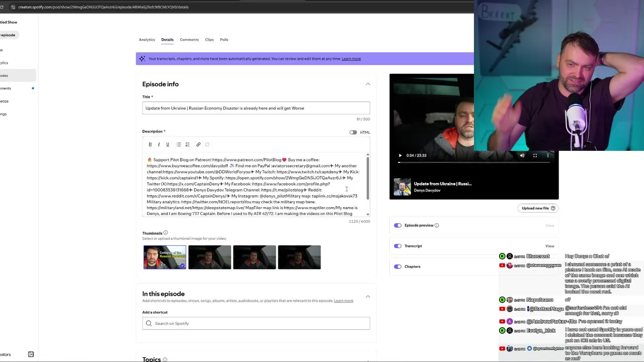The height and width of the screenshot is (362, 644).
Task: Open Learn more link in purple banner
Action: 351,59
